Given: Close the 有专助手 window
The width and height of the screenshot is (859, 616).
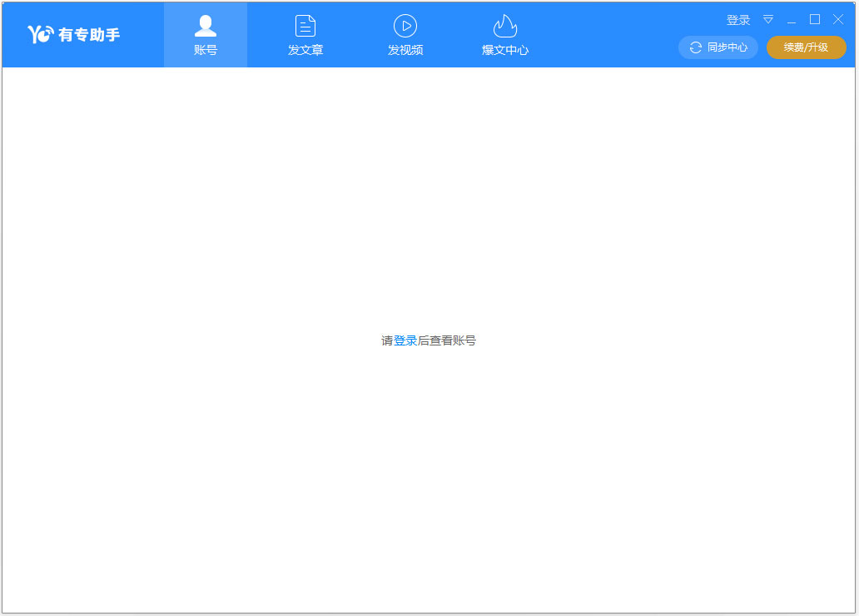Looking at the screenshot, I should pos(838,20).
